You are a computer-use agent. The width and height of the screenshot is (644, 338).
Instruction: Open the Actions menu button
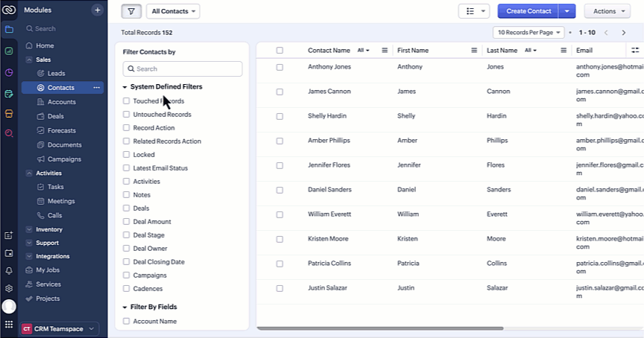pyautogui.click(x=607, y=11)
